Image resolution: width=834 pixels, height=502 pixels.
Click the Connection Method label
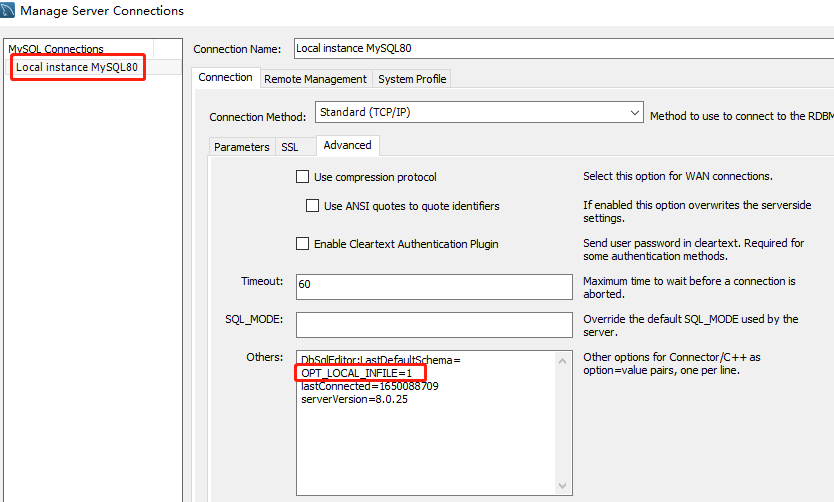pos(257,117)
